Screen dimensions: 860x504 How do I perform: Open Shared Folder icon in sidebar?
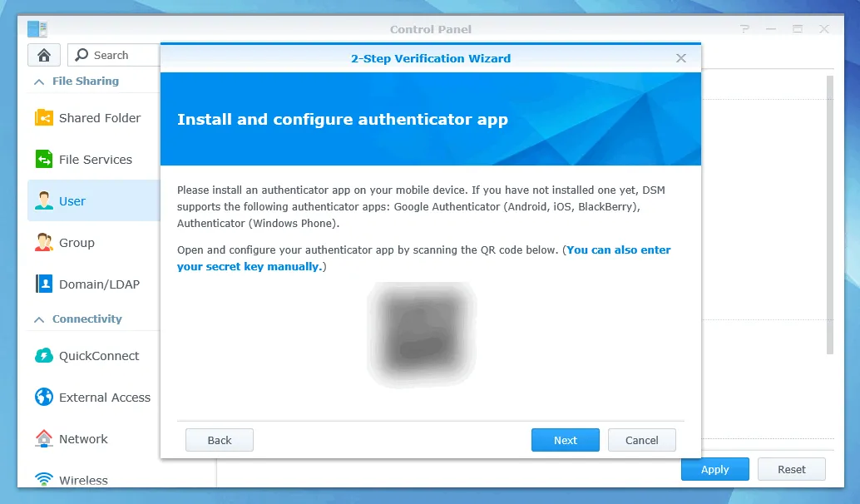44,117
